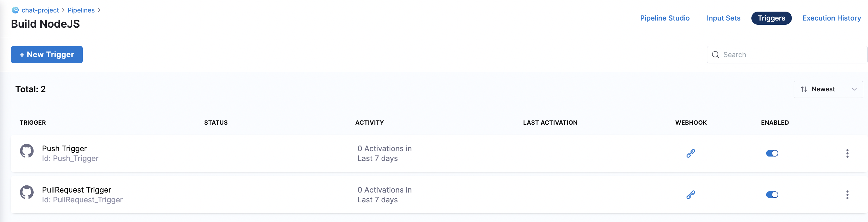Click the GitHub icon for PullRequest Trigger
The height and width of the screenshot is (222, 868).
tap(26, 192)
